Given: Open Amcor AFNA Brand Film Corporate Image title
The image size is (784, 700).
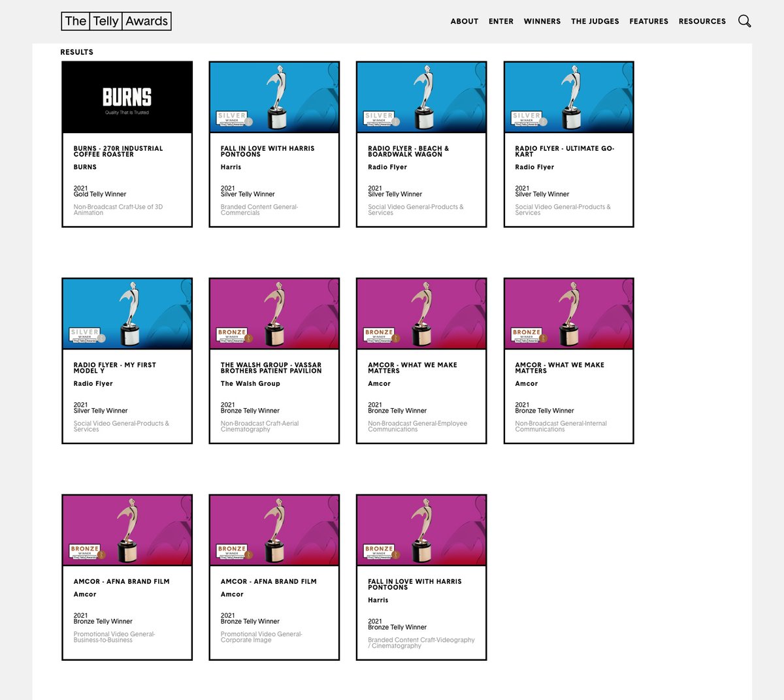Looking at the screenshot, I should point(269,581).
